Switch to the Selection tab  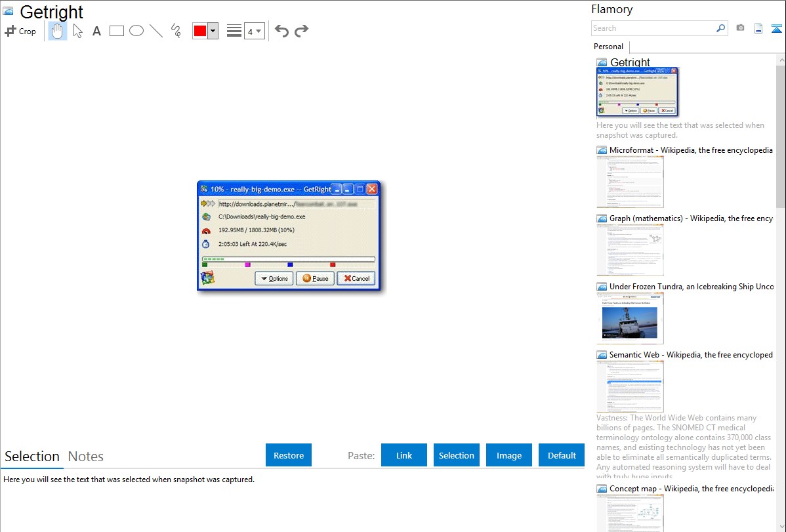pos(32,457)
